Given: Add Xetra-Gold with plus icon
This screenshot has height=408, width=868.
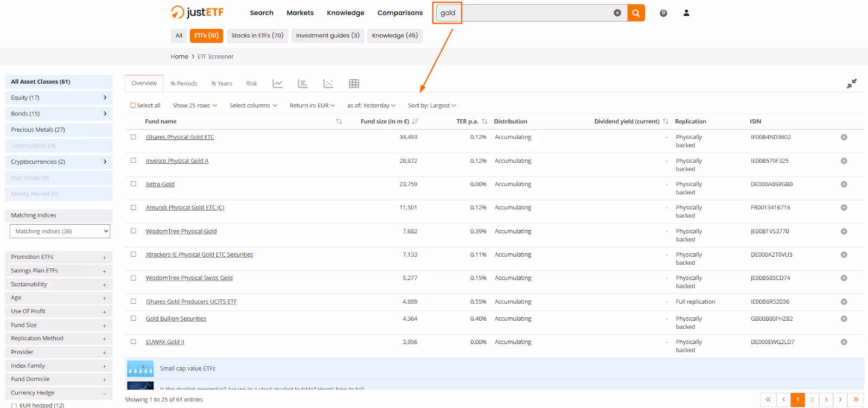Looking at the screenshot, I should pos(844,184).
